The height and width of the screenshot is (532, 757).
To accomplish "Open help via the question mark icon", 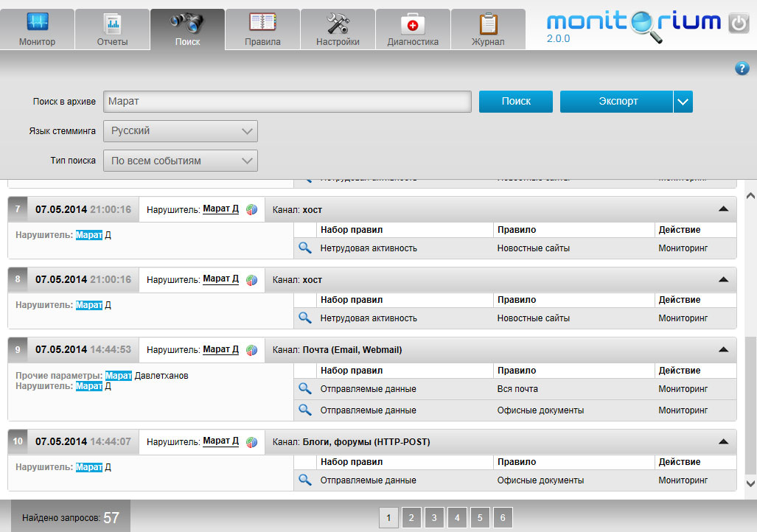I will (x=742, y=69).
